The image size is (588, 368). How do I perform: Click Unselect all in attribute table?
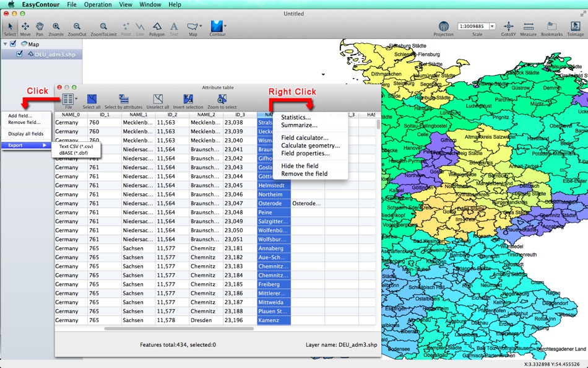157,102
